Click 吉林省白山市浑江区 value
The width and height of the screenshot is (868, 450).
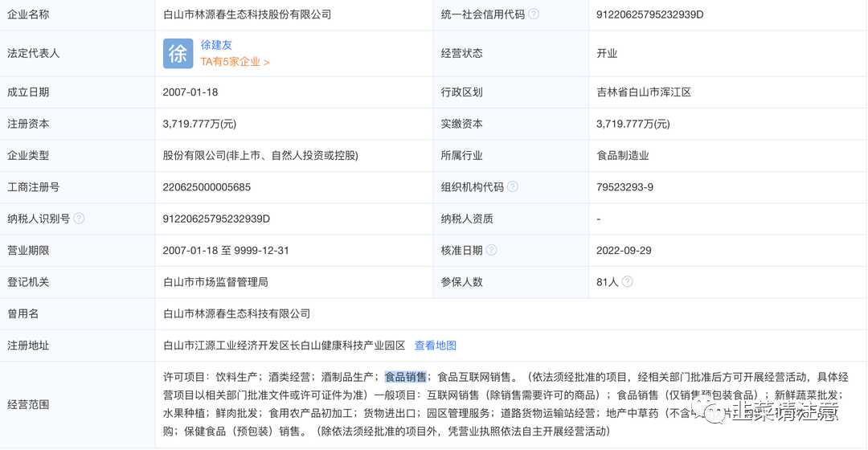tap(644, 92)
